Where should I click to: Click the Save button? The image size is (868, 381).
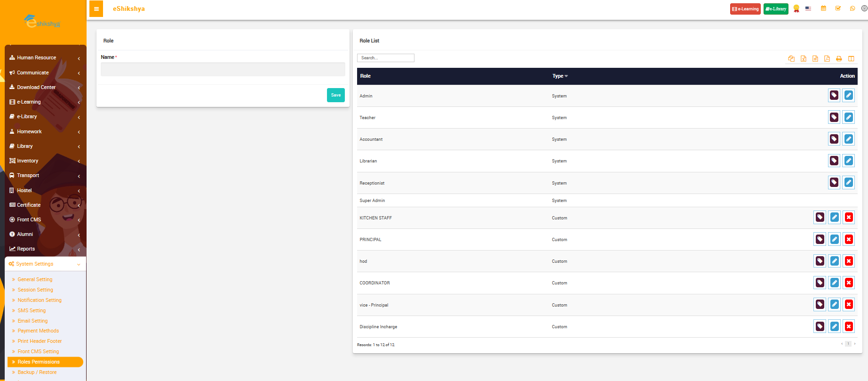click(335, 95)
